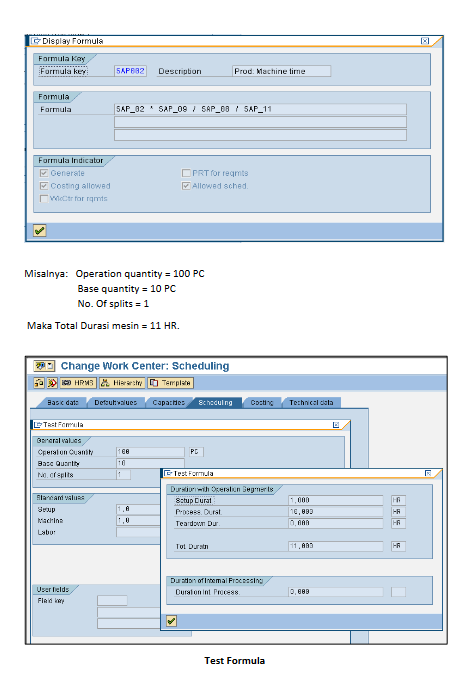Click the Teardown Dur. value 0,000
Screen dimensions: 470x678
click(336, 523)
